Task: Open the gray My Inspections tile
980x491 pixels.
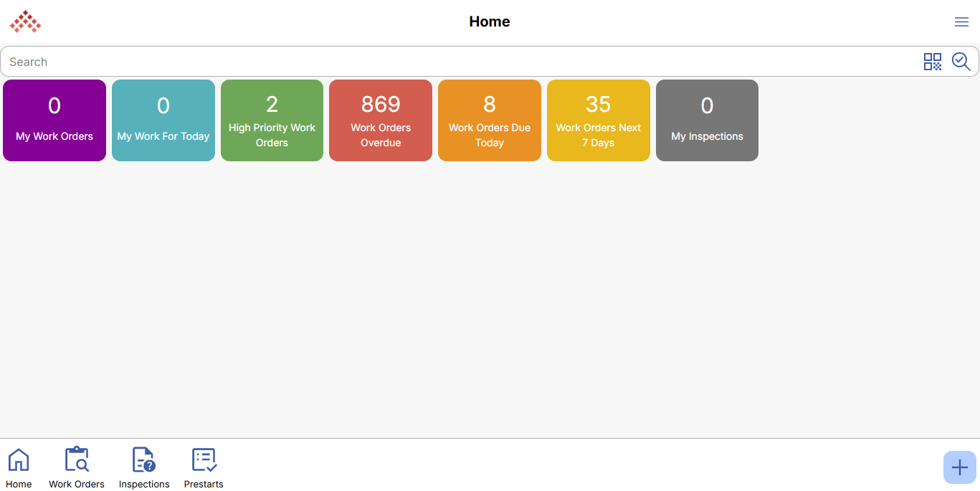Action: (x=707, y=120)
